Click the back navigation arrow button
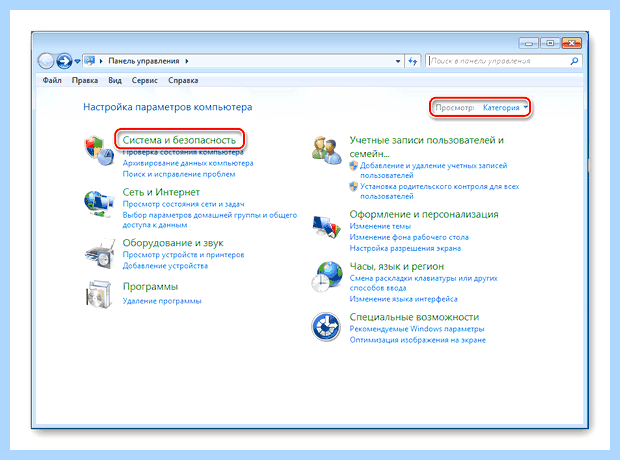This screenshot has height=460, width=620. [46, 61]
